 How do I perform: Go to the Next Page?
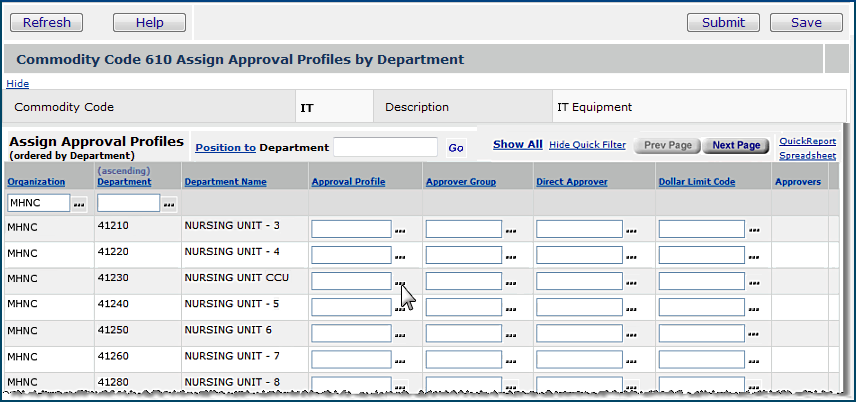(x=736, y=146)
